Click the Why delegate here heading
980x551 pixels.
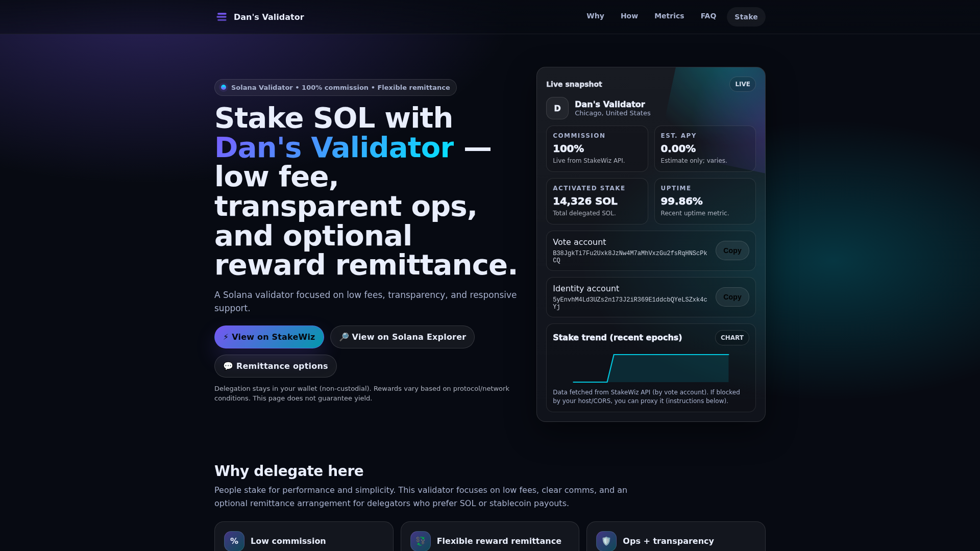(289, 471)
